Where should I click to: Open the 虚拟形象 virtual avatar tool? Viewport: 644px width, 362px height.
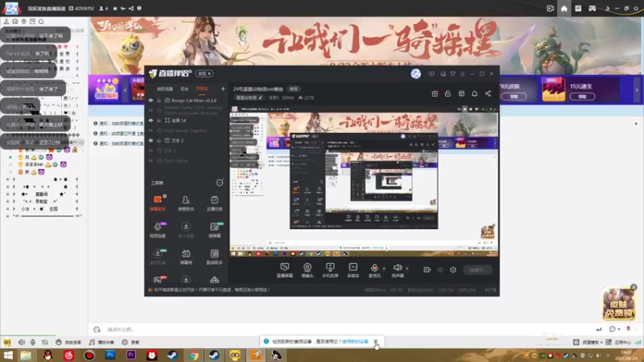pyautogui.click(x=157, y=257)
